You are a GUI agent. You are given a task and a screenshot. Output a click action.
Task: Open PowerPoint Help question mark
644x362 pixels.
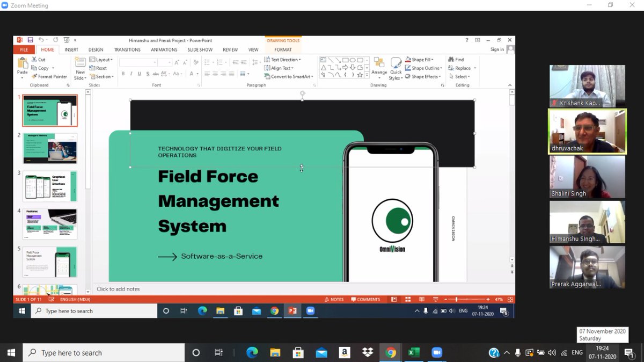coord(467,40)
